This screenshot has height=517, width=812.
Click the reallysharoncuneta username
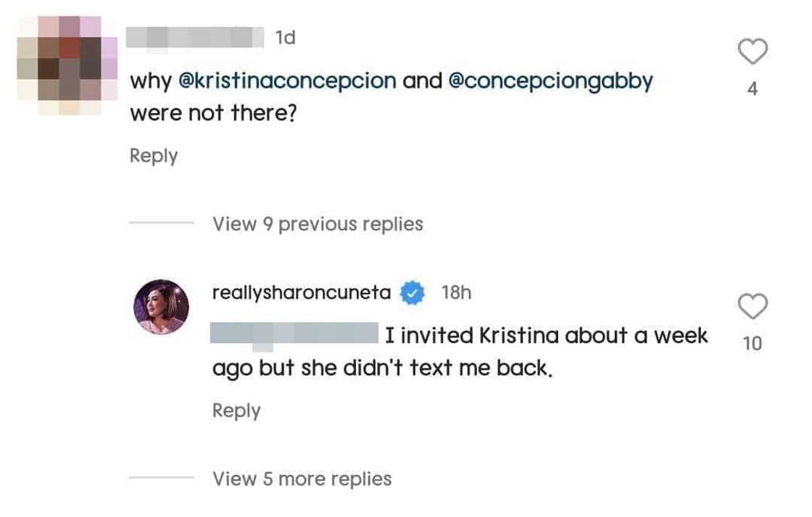pos(302,293)
